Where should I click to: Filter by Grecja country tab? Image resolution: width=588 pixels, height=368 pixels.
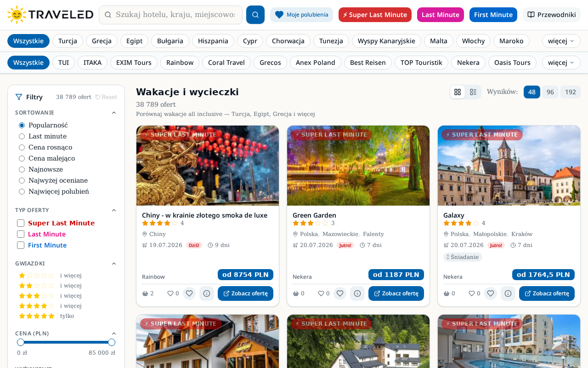102,41
